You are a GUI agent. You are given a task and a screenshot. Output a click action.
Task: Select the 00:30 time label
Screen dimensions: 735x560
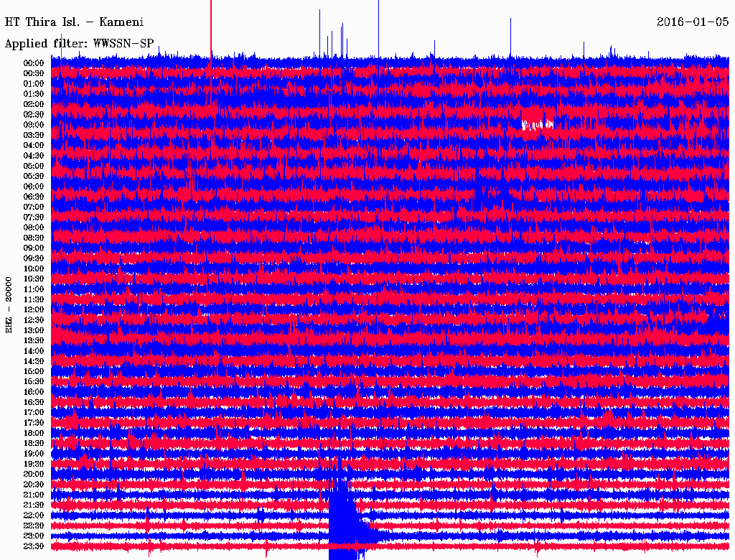(x=34, y=73)
